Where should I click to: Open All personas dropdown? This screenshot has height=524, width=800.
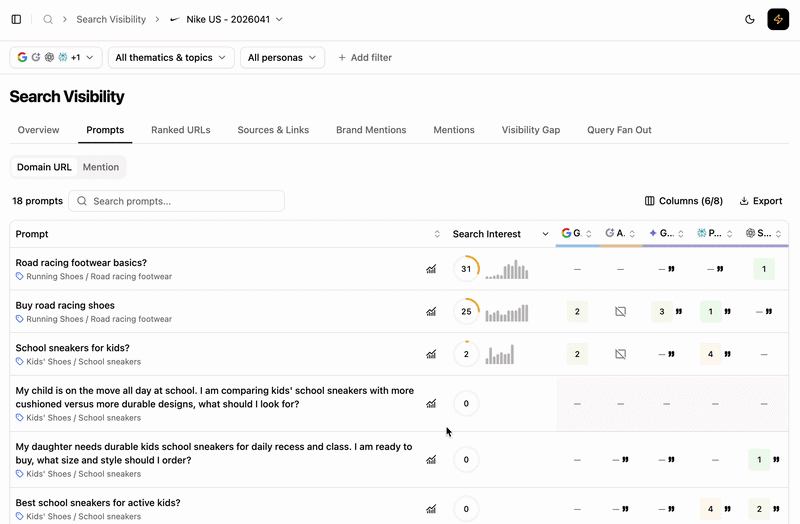tap(282, 57)
